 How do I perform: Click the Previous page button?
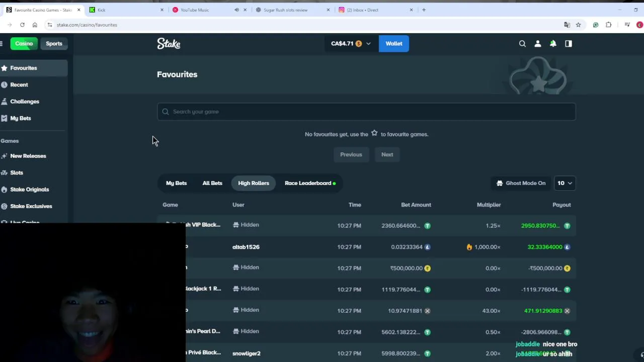click(351, 154)
